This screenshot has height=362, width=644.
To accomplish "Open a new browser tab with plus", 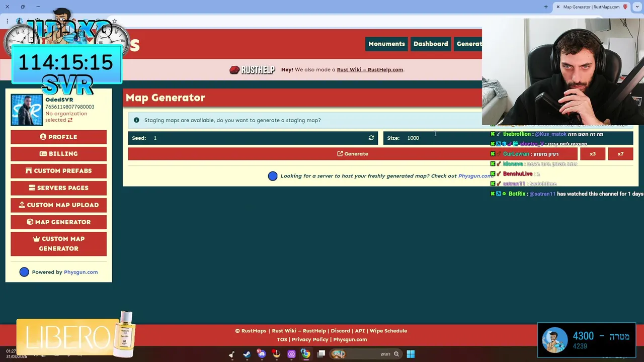I will click(x=546, y=7).
